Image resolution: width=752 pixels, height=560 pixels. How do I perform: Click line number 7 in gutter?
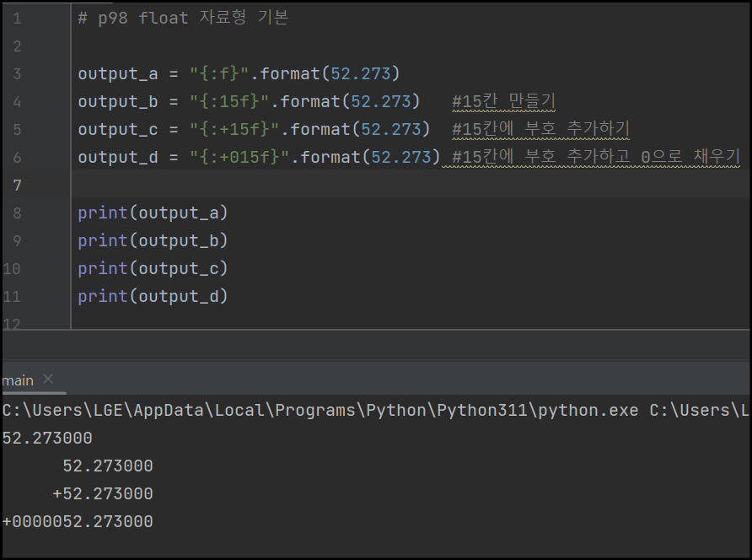point(17,186)
